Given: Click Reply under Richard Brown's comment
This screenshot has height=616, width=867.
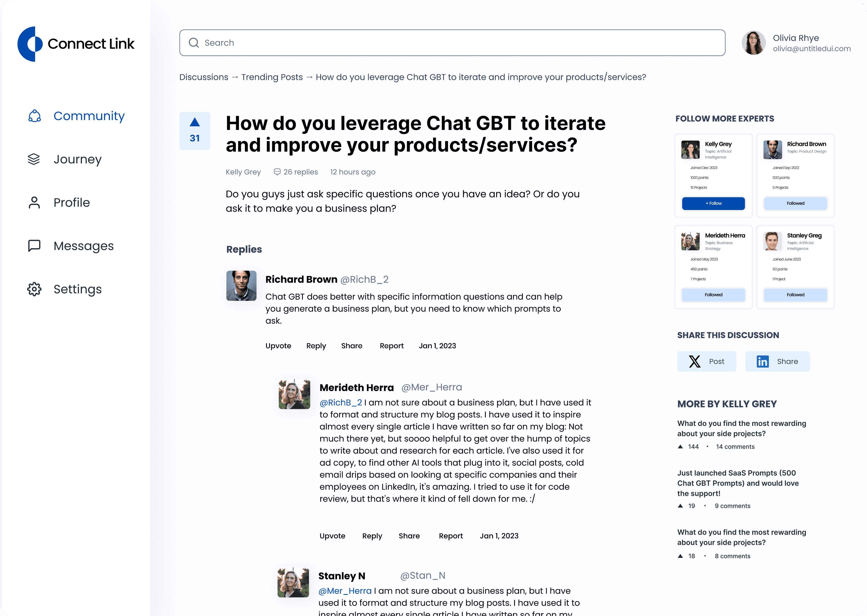Looking at the screenshot, I should pos(316,346).
